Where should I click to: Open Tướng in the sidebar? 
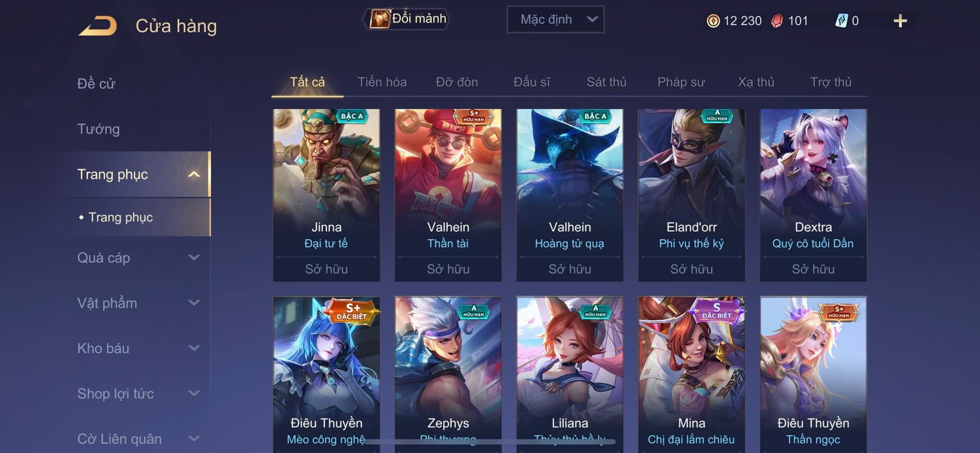tap(99, 129)
